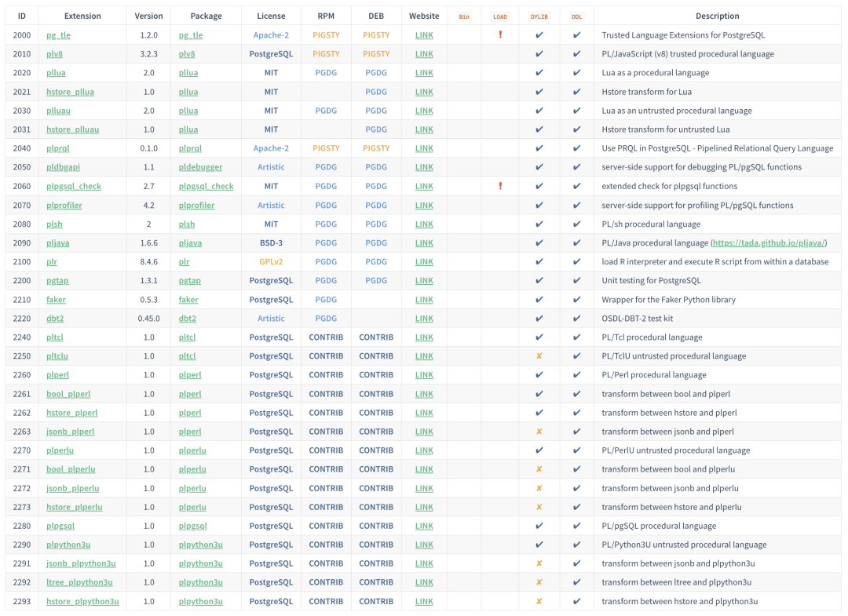848x616 pixels.
Task: Click the Artistic license in the dbt2 row
Action: [x=271, y=319]
